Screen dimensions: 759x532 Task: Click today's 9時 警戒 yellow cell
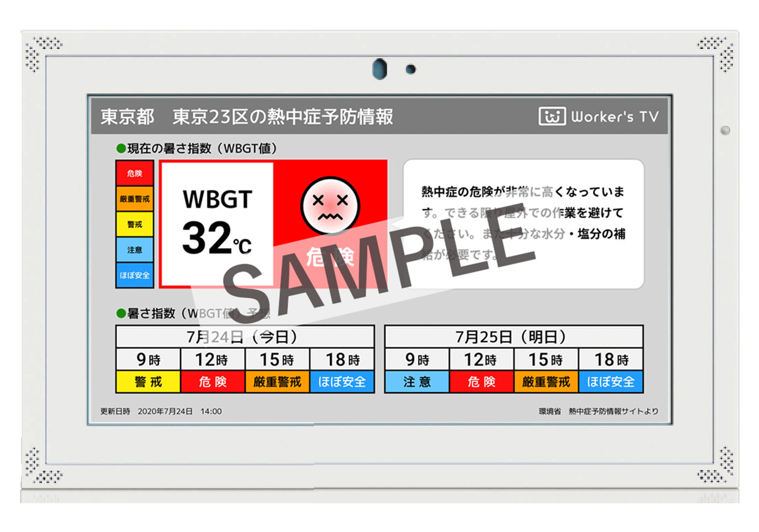pyautogui.click(x=148, y=382)
